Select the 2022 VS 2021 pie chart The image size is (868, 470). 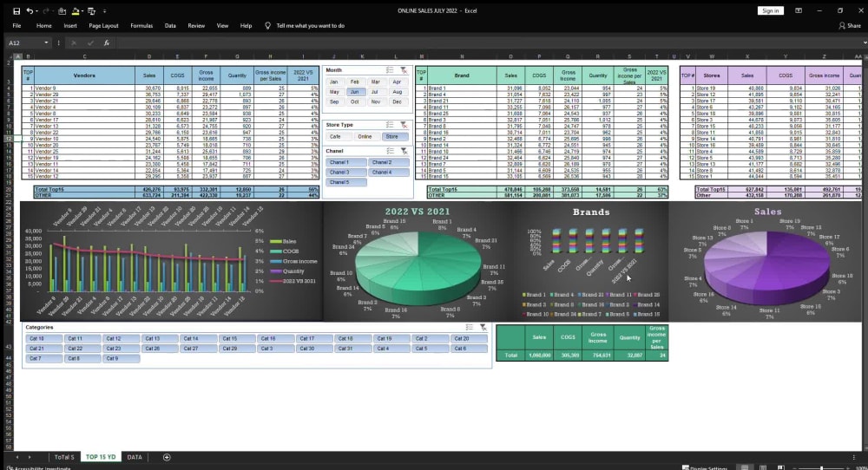click(417, 261)
